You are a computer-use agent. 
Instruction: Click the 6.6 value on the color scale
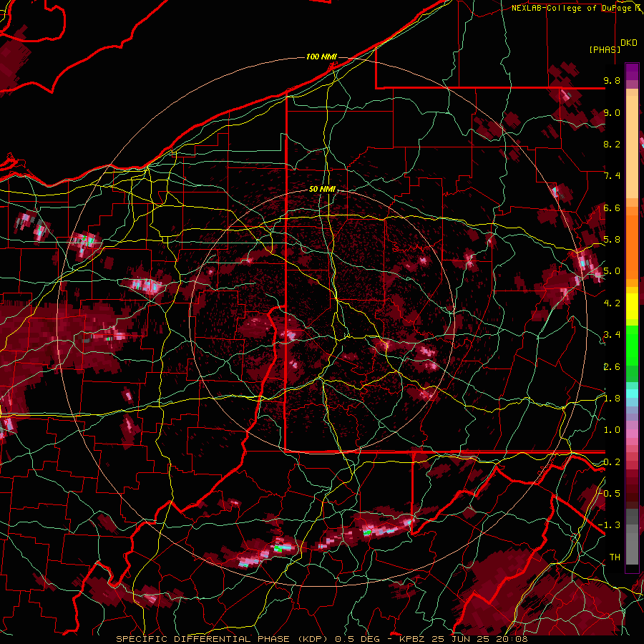612,208
